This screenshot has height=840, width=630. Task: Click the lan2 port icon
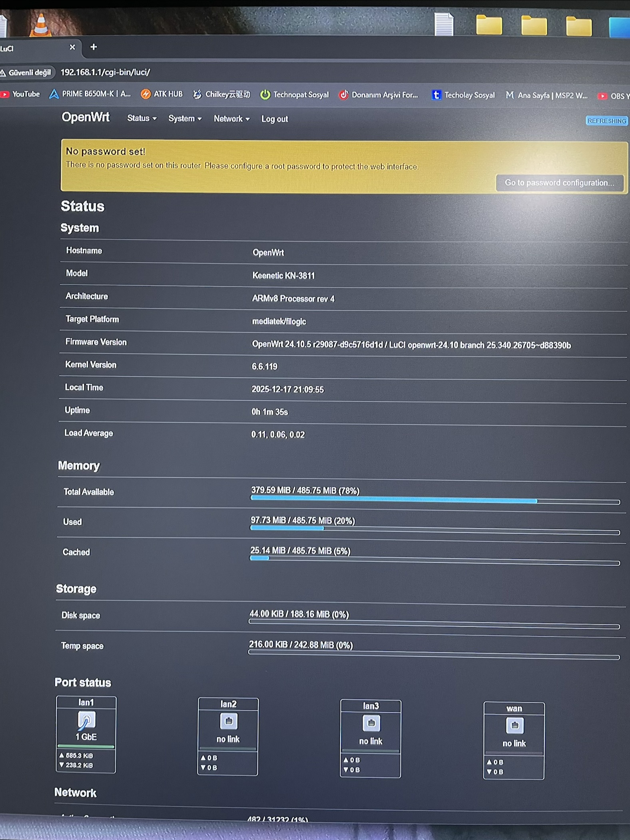tap(229, 721)
